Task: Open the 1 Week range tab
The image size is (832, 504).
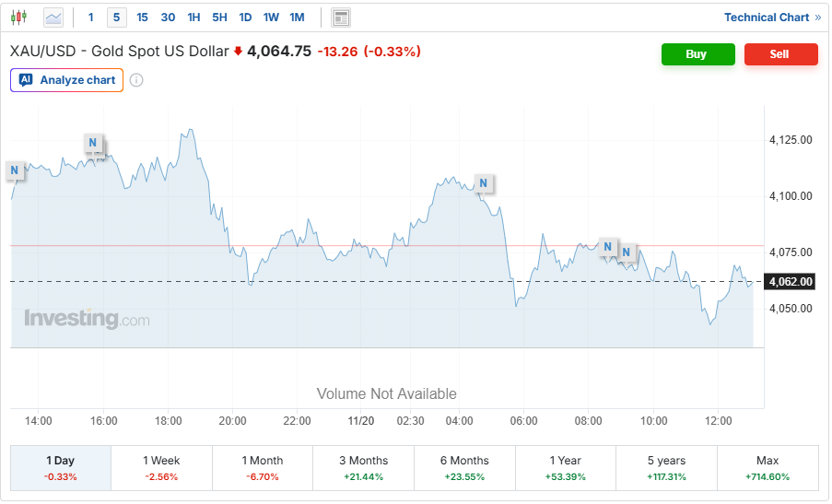Action: 161,468
